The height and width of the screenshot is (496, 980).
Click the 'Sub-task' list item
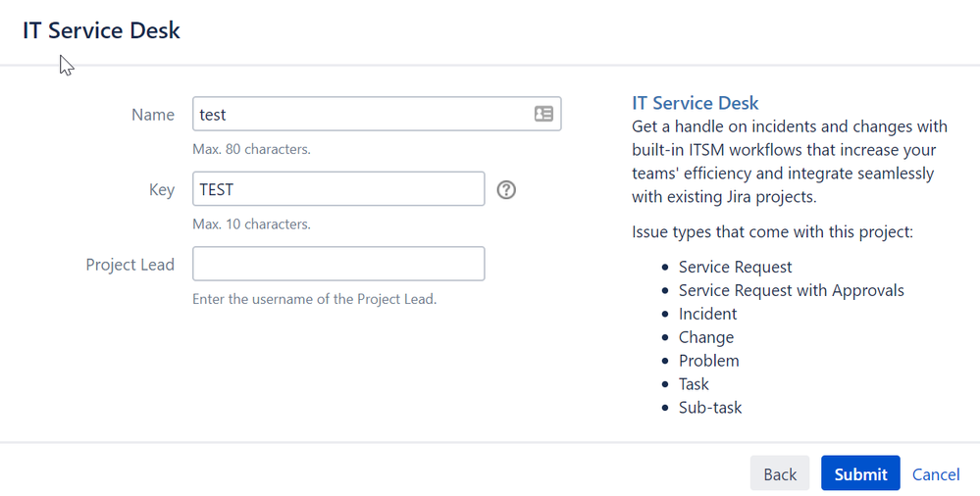[710, 408]
